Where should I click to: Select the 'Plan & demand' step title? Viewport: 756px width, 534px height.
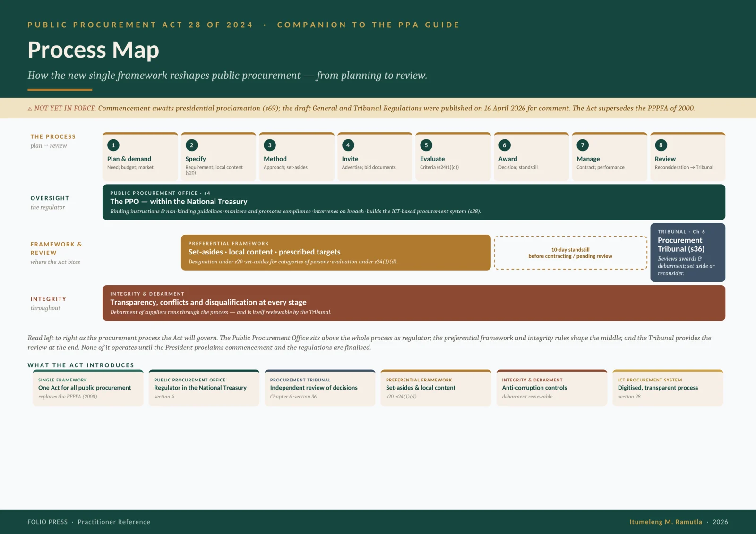click(x=129, y=159)
